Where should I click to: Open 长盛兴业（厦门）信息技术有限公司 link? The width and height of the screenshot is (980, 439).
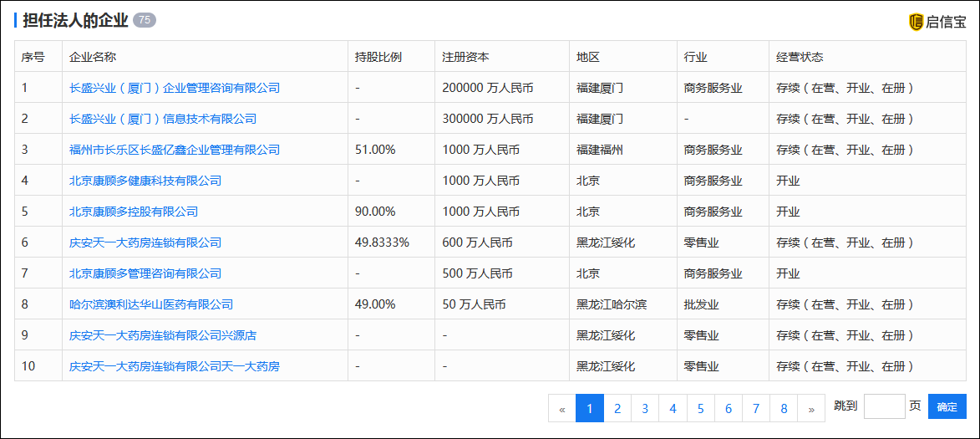tap(163, 119)
